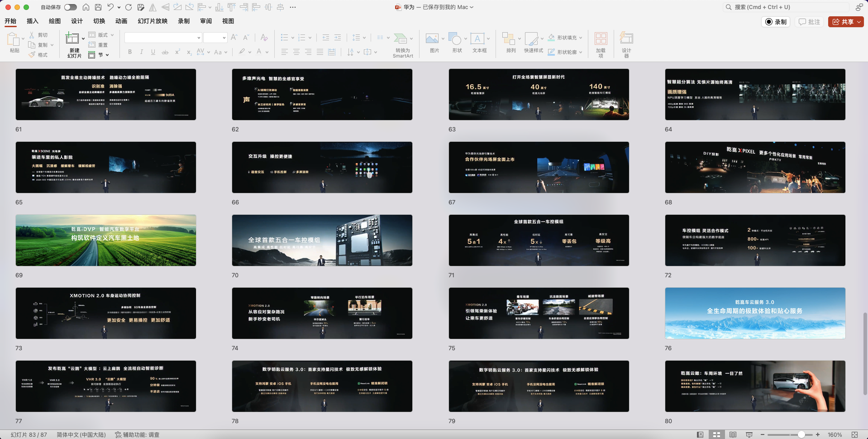Viewport: 868px width, 439px height.
Task: Click the more commands ellipsis in title bar
Action: click(292, 7)
